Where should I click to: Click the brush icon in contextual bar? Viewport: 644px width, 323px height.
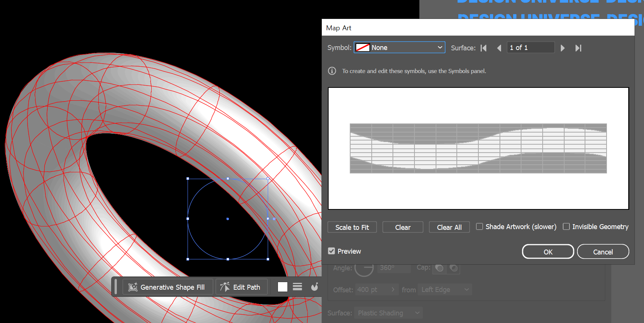coord(315,287)
